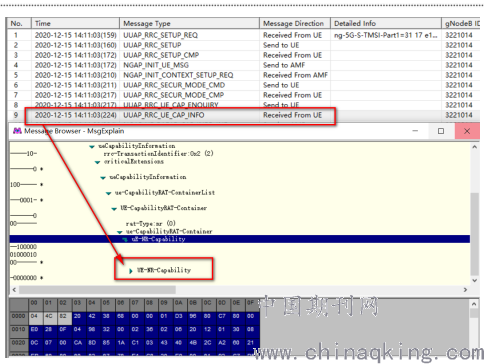The image size is (484, 364).
Task: Select the UUAP_RRC_SETUP_REQ message row
Action: pos(243,35)
